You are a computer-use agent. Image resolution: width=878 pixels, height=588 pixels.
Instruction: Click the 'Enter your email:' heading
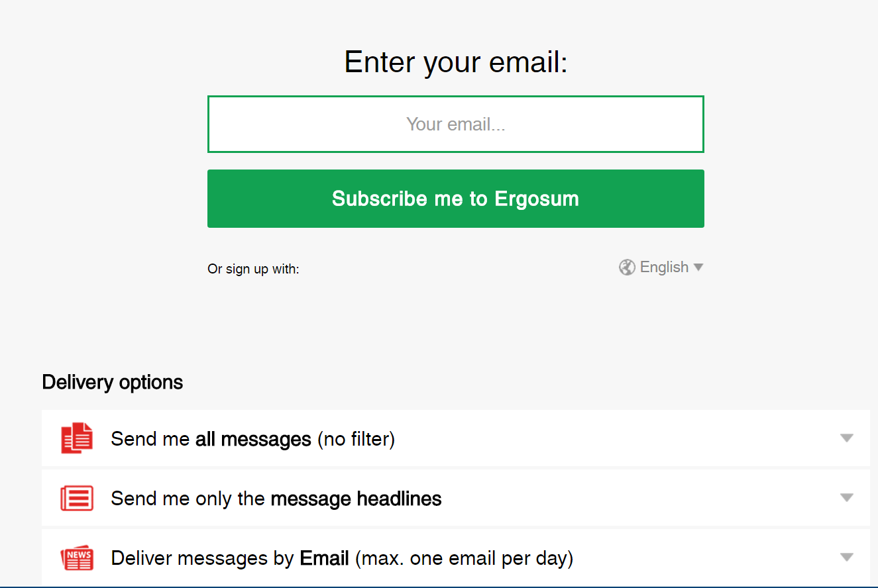(456, 62)
